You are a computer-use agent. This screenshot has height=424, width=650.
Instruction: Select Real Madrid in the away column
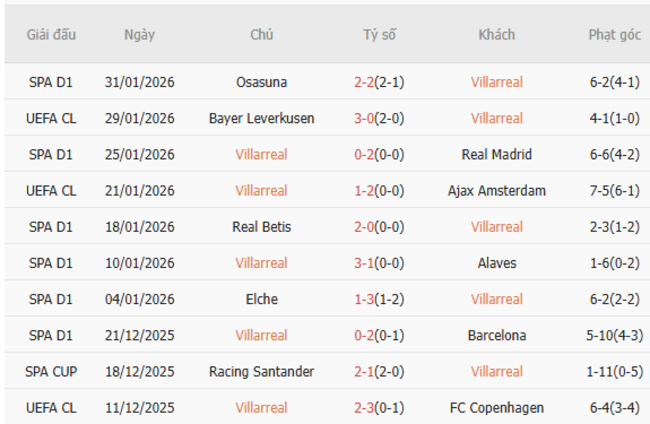click(x=497, y=154)
